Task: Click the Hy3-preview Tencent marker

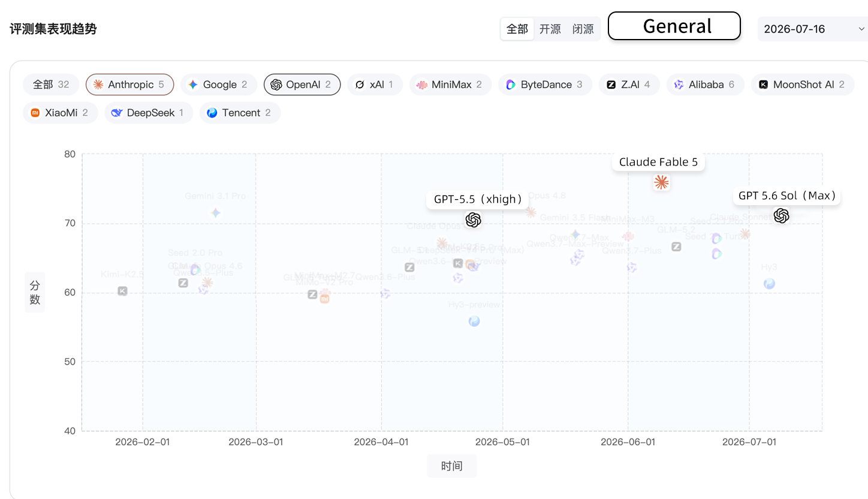Action: coord(474,321)
